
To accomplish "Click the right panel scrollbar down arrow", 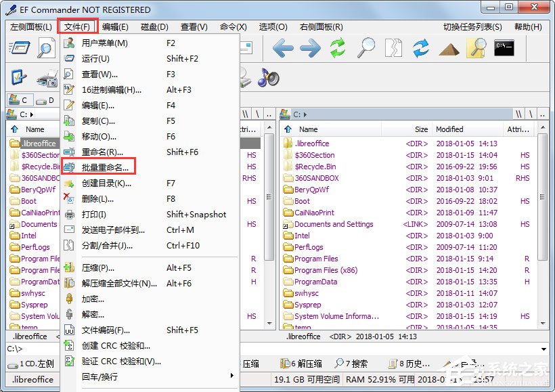I will coord(543,322).
